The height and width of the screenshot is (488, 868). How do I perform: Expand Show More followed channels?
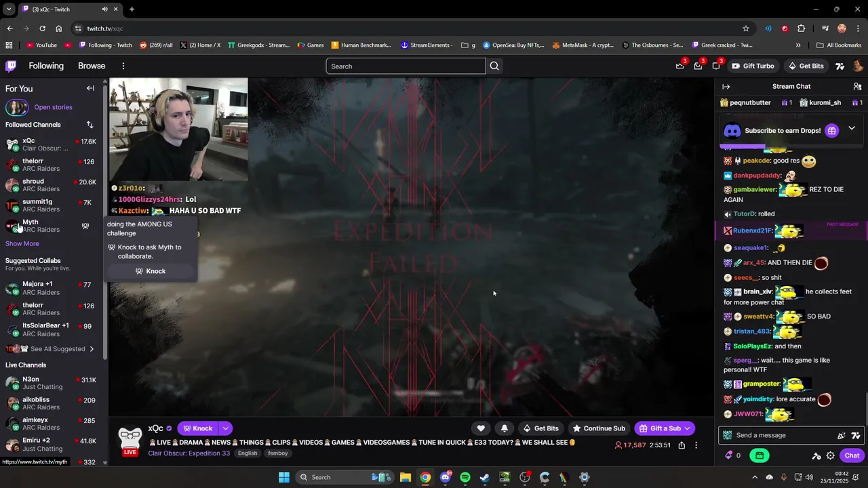pos(22,243)
